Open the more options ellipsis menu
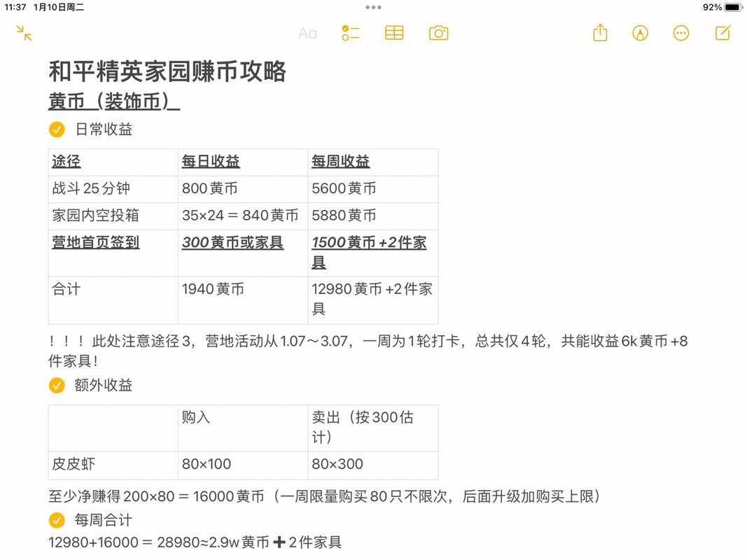This screenshot has height=560, width=747. 681,33
